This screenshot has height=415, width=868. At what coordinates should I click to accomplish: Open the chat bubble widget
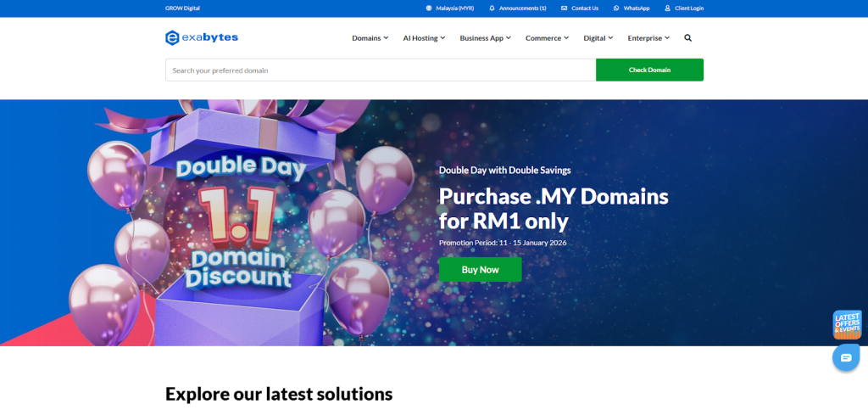point(846,357)
